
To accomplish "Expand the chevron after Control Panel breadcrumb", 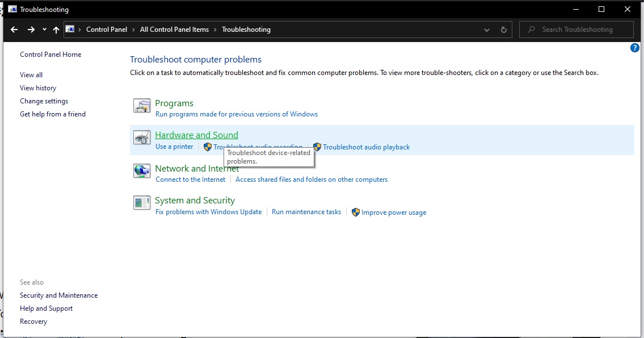I will (x=134, y=30).
